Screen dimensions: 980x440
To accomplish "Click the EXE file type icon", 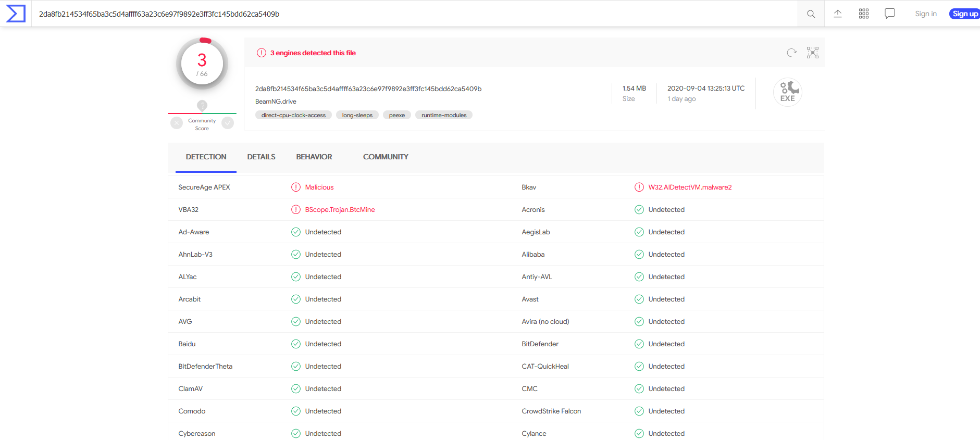I will coord(788,92).
